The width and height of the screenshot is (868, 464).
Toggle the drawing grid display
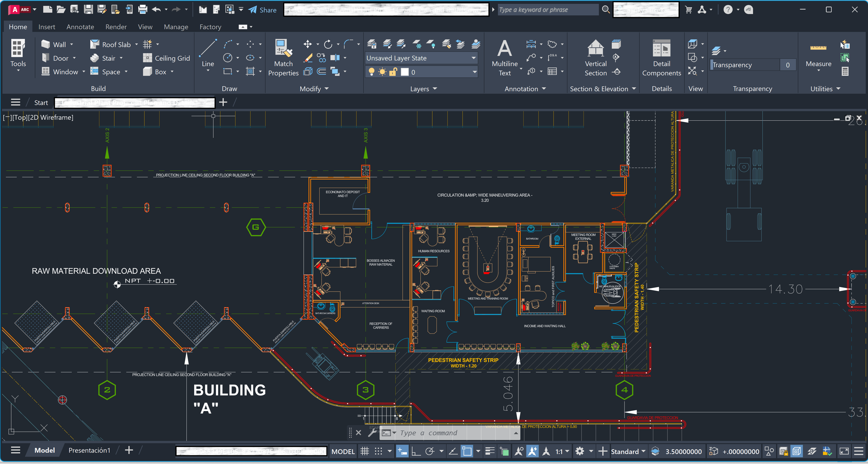(x=365, y=451)
